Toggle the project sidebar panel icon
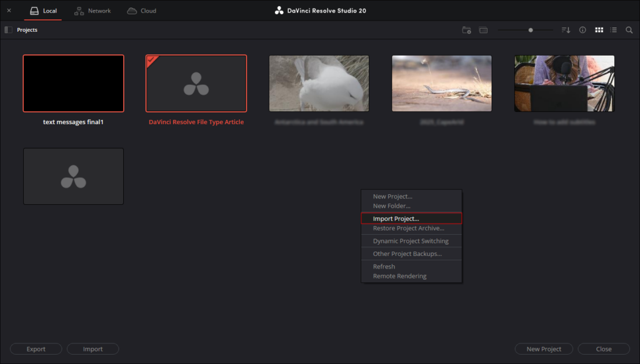 click(8, 30)
